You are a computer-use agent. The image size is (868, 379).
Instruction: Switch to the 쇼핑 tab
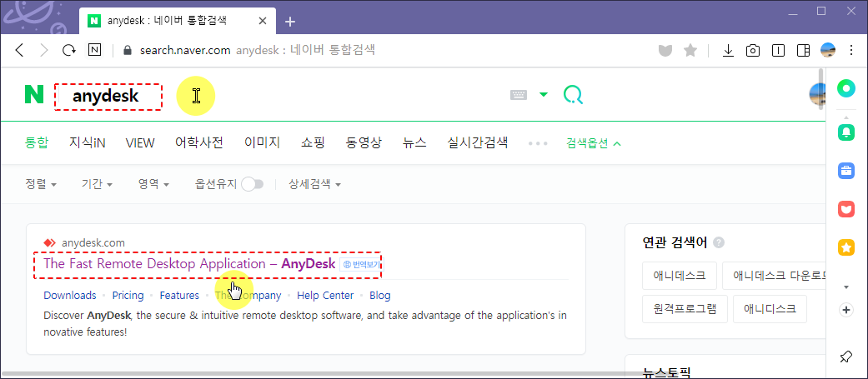(x=313, y=142)
